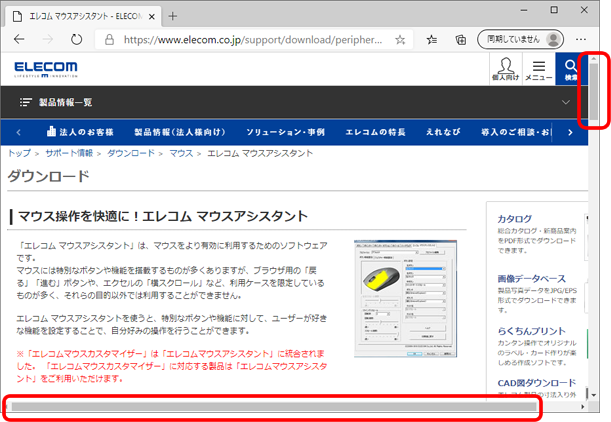Open the CAD図ダウンロード sidebar link
Viewport: 611px width, 422px height.
537,383
